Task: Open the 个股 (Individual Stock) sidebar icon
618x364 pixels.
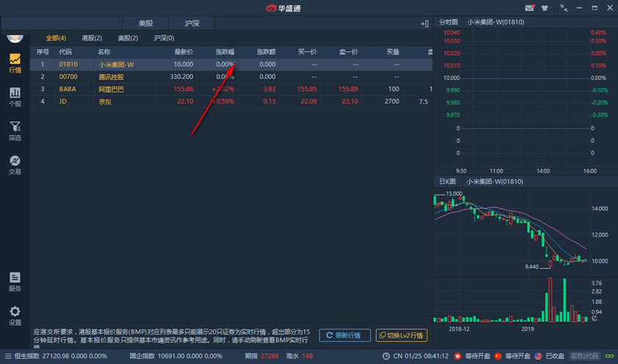Action: click(x=15, y=97)
